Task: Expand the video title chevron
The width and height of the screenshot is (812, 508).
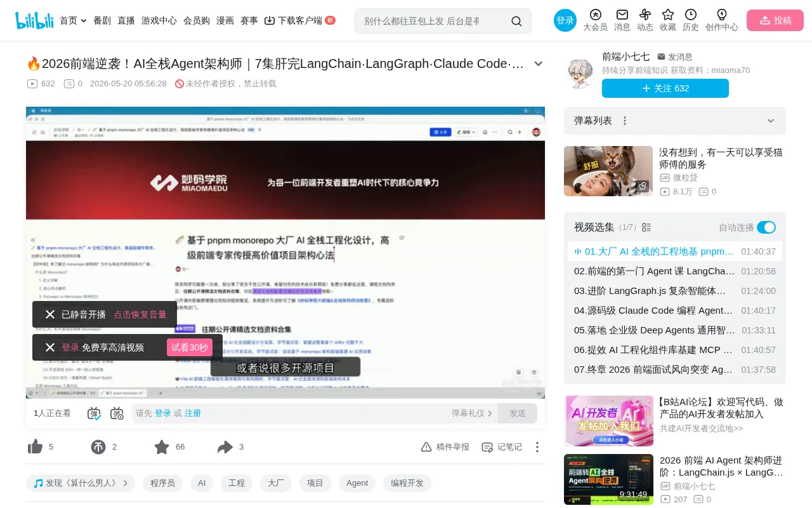Action: click(x=539, y=63)
